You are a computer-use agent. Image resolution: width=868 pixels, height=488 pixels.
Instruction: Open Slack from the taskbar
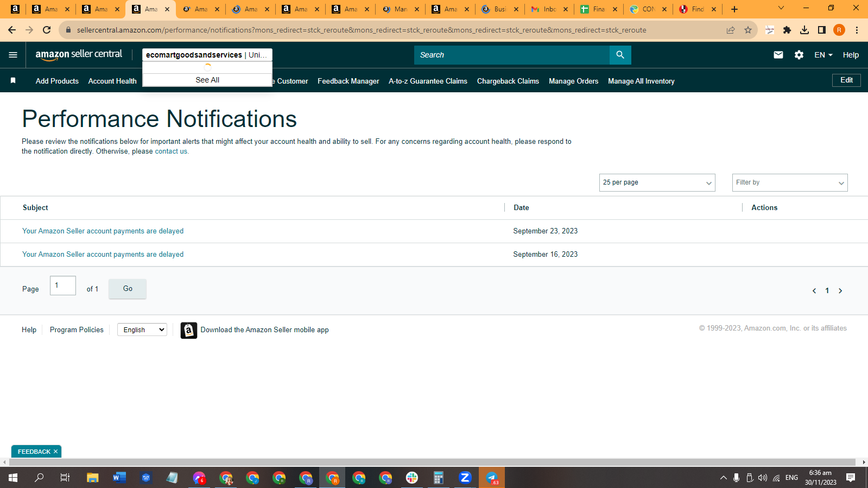(412, 478)
